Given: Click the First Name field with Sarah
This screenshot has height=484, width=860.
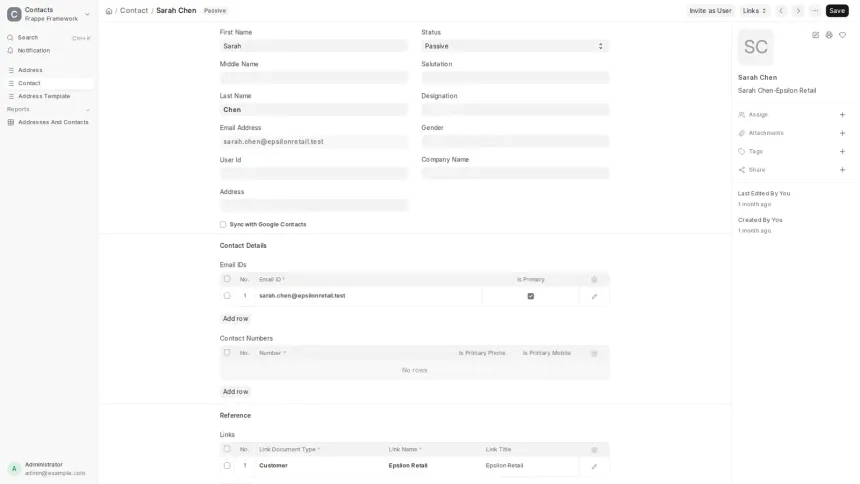Looking at the screenshot, I should 314,46.
